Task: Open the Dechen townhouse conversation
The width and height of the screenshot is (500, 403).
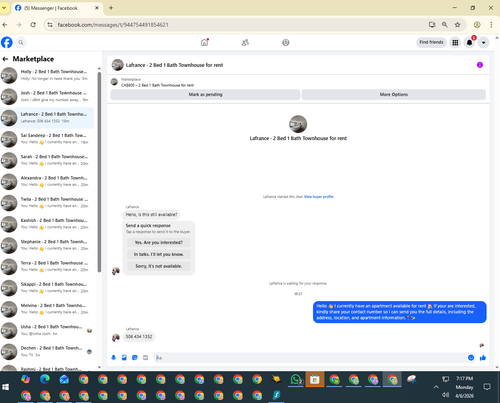Action: (x=47, y=351)
